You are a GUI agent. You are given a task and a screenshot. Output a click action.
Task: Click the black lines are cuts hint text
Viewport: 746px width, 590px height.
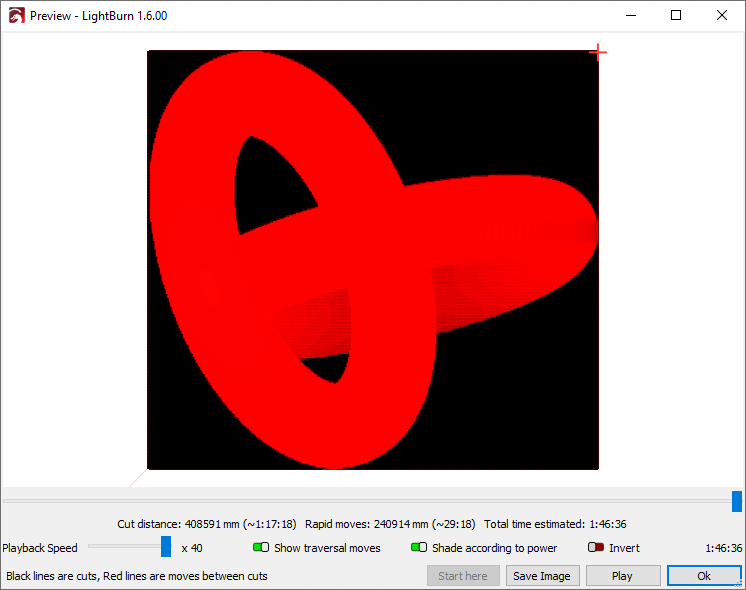click(x=137, y=576)
